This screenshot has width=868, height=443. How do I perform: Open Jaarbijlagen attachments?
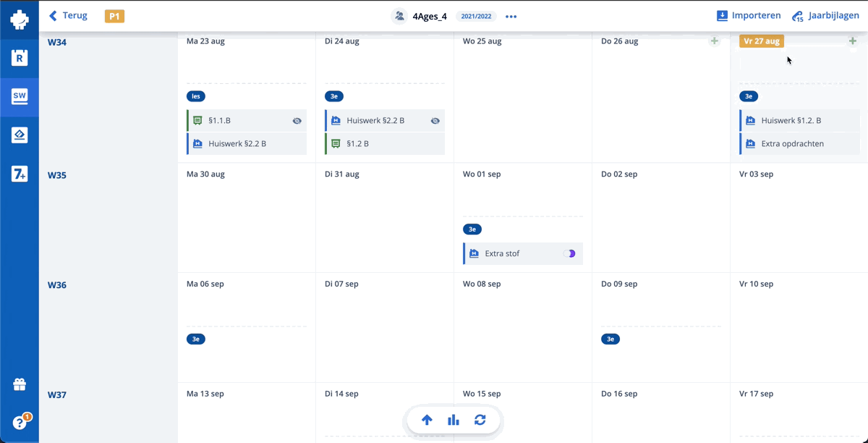point(825,15)
